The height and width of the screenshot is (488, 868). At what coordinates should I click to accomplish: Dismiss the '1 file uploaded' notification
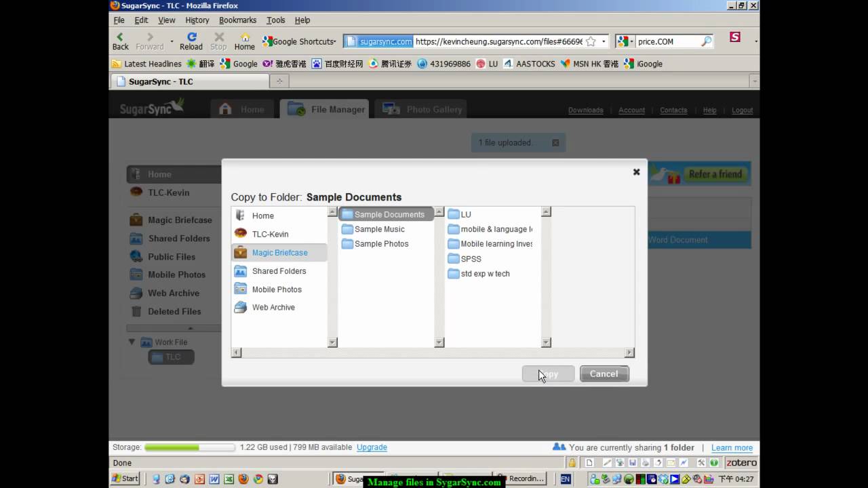point(555,142)
